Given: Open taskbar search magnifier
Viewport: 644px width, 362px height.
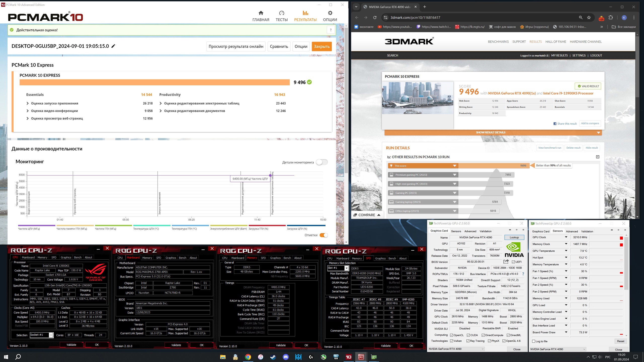Looking at the screenshot, I should tap(18, 357).
